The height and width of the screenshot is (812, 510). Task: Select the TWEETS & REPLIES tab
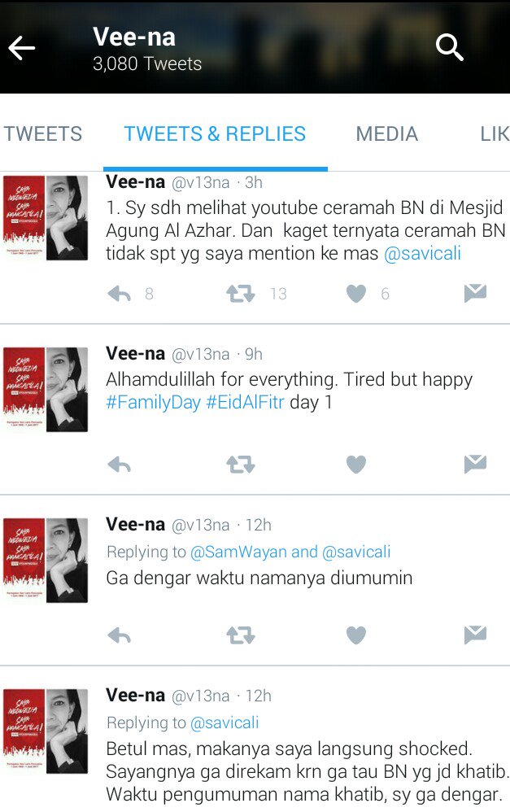pyautogui.click(x=215, y=134)
